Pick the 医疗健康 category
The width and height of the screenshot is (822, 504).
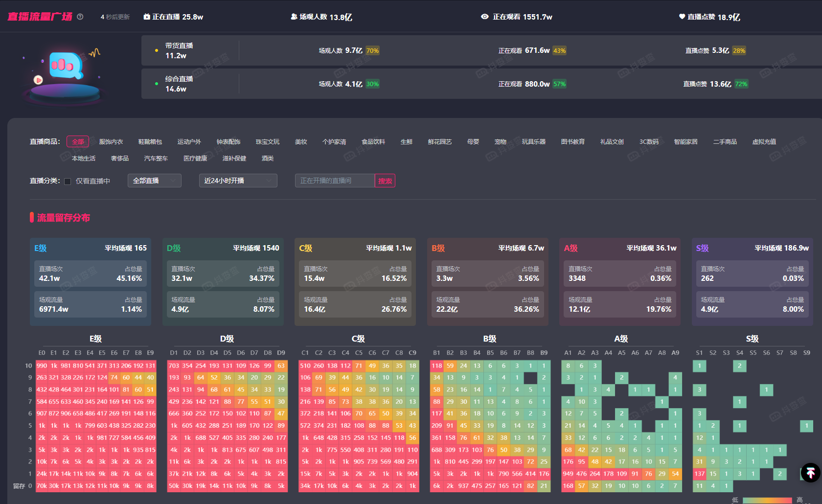[x=195, y=158]
